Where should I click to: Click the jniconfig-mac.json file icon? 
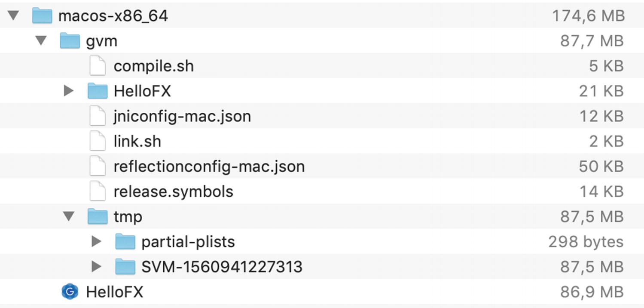coord(97,116)
